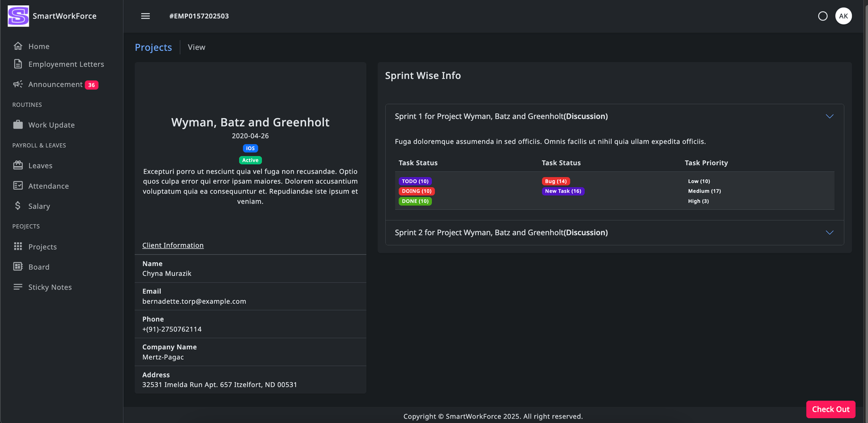Click the Announcement megaphone icon
This screenshot has height=423, width=868.
(18, 84)
